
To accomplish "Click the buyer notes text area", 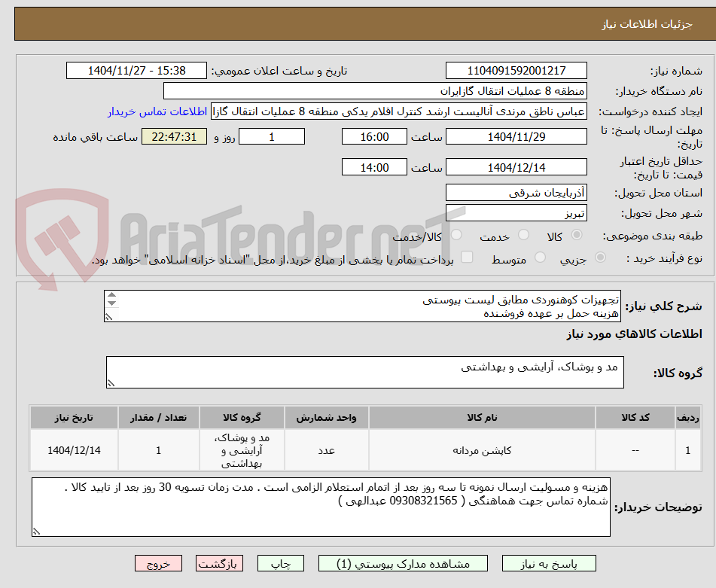I will (x=321, y=507).
